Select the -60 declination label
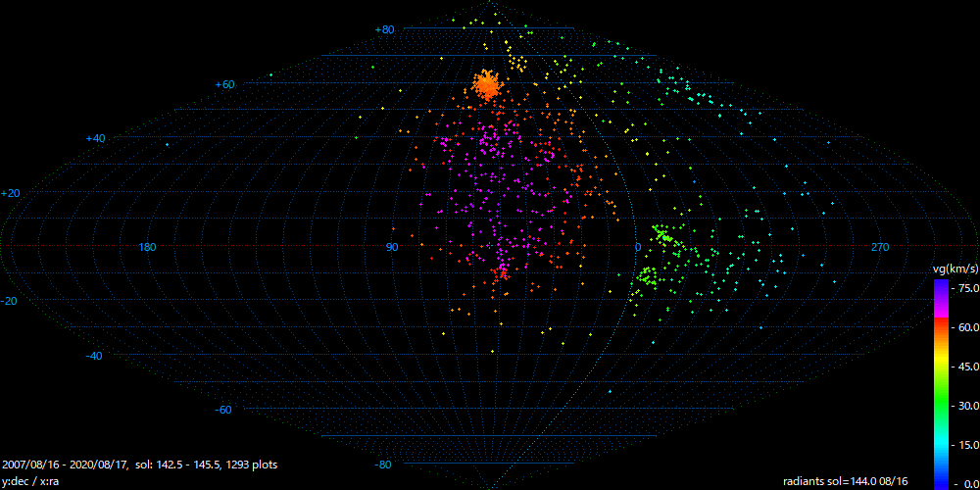Viewport: 980px width, 490px height. point(222,410)
